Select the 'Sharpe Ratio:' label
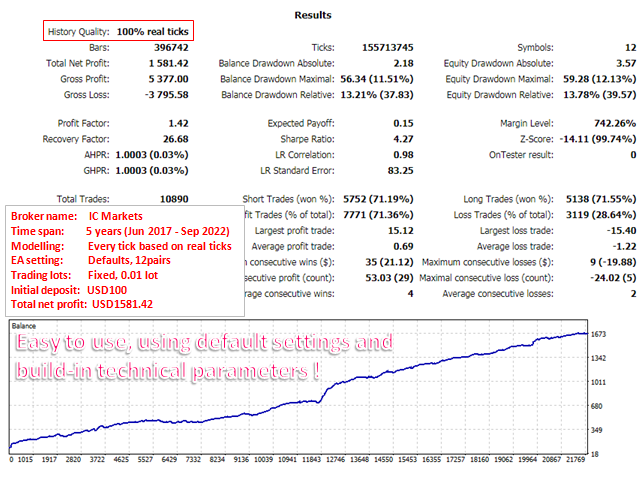 click(307, 139)
